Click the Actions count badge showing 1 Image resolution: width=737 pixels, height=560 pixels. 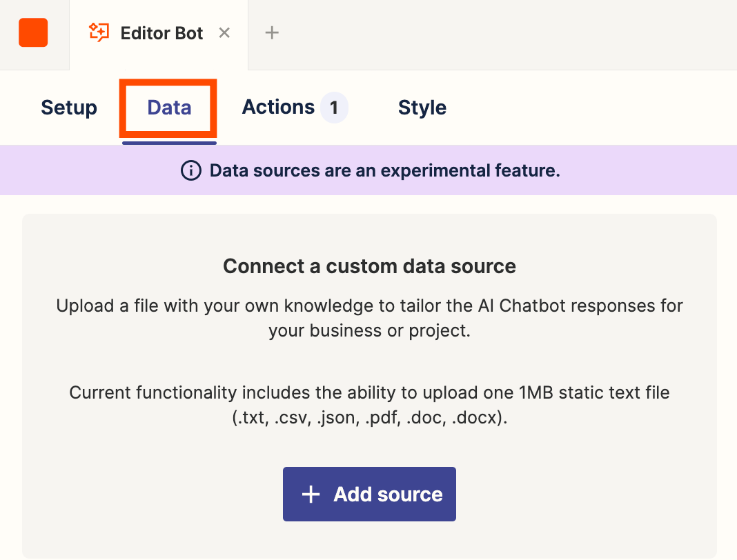(334, 108)
